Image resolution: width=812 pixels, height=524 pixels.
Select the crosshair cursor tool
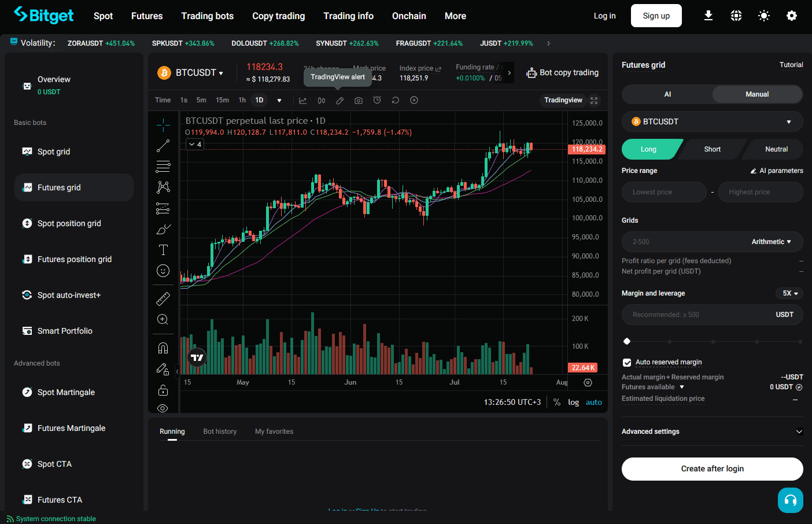[x=163, y=124]
